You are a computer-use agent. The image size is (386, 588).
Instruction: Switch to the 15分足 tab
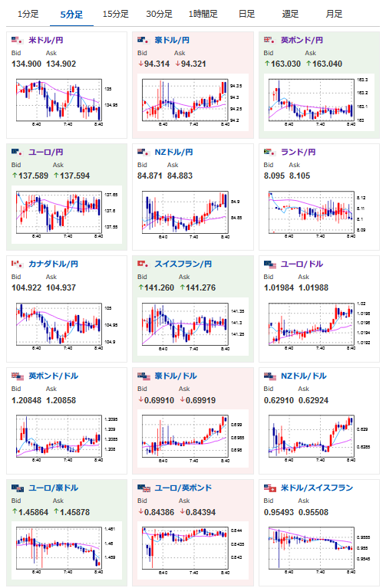point(116,15)
